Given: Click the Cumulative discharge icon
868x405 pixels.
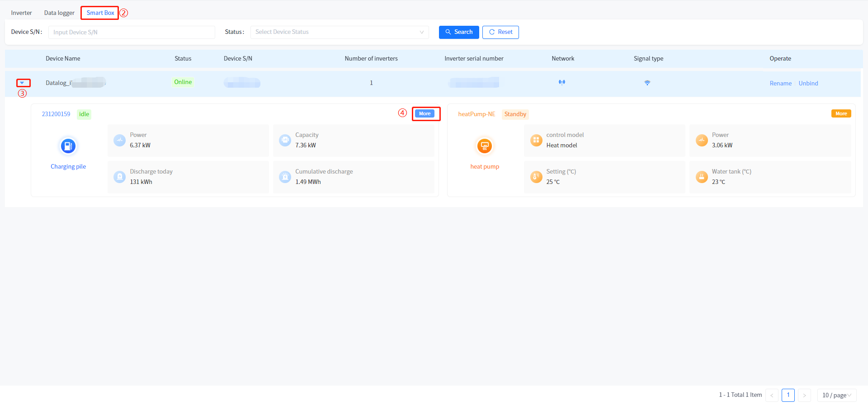Looking at the screenshot, I should (x=285, y=177).
